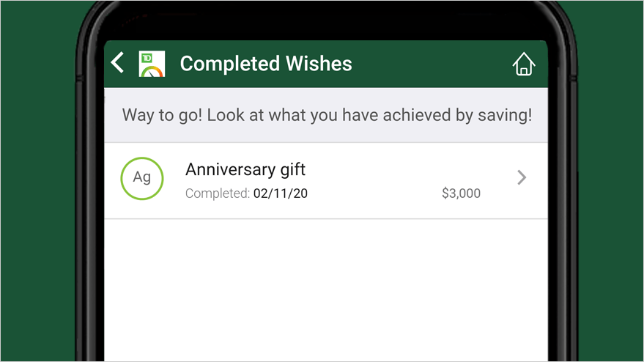Open the Anniversary gift wish
The width and height of the screenshot is (644, 362).
(326, 181)
